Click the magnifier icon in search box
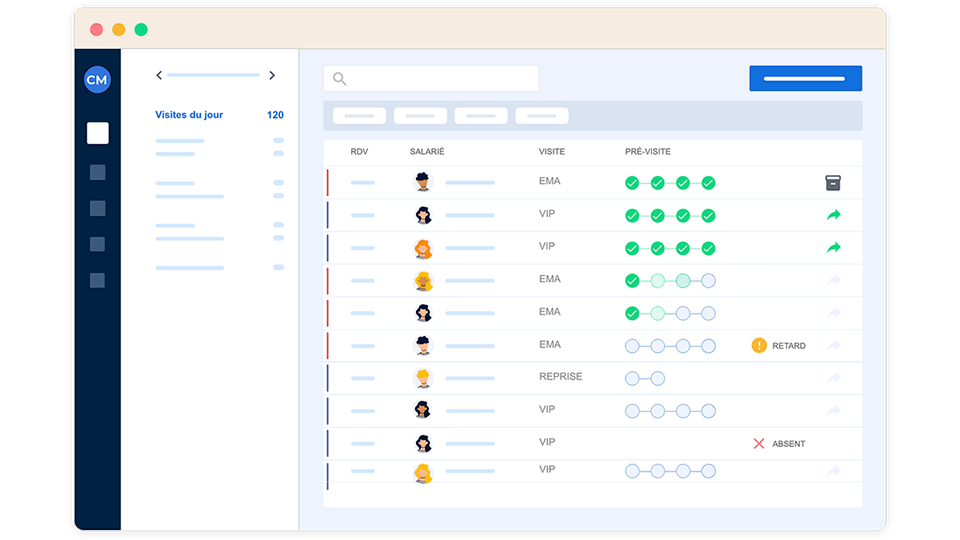This screenshot has height=540, width=960. pyautogui.click(x=340, y=79)
